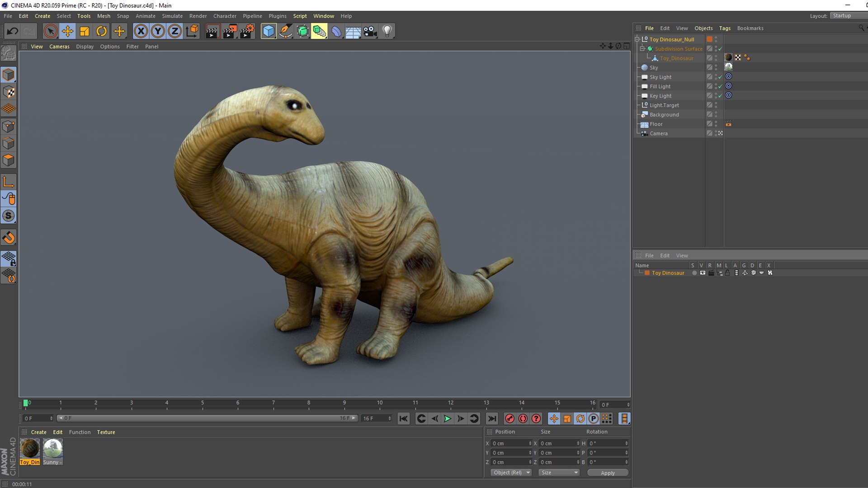Select the Light.Target object row

[x=669, y=105]
